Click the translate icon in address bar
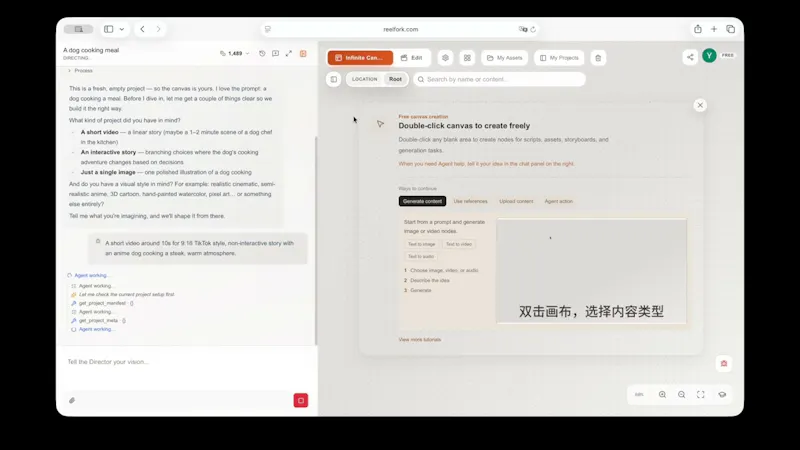This screenshot has height=450, width=800. 522,30
